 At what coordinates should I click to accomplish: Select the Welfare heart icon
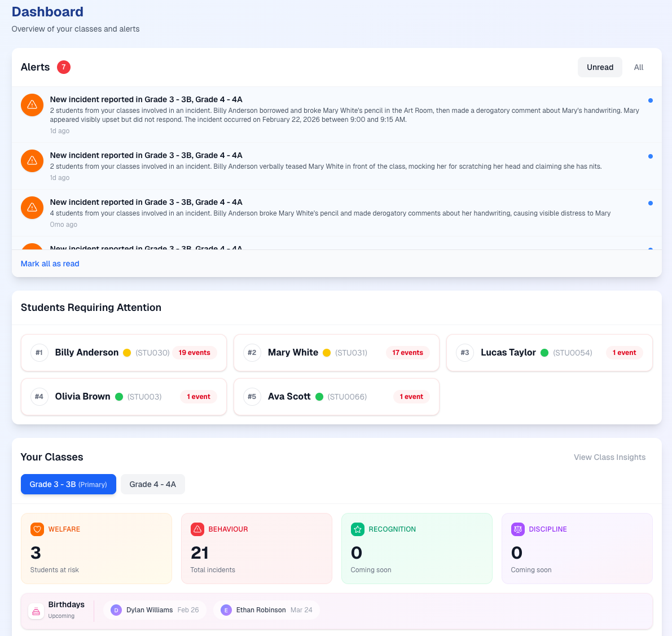coord(37,529)
